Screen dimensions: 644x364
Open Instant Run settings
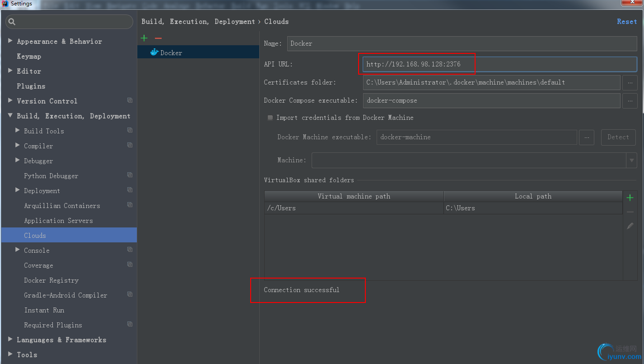point(44,310)
